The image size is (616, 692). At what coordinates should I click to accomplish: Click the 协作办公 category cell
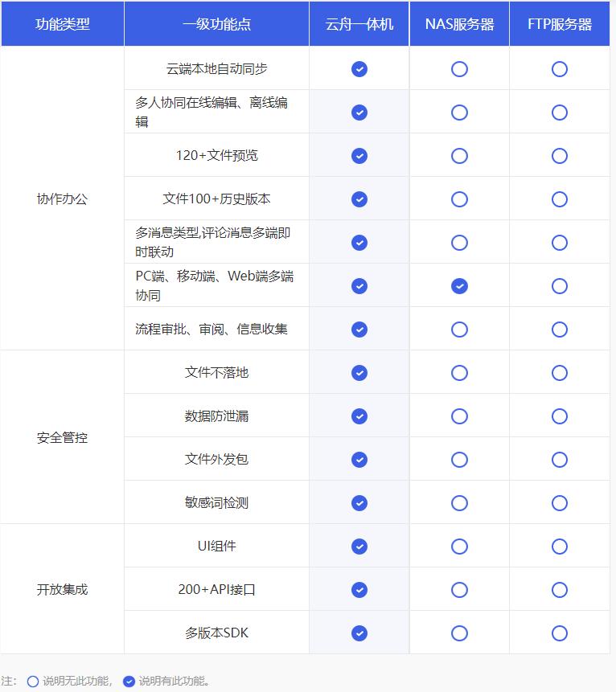[x=63, y=199]
